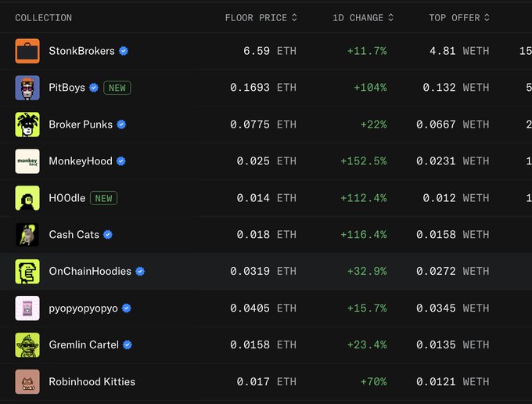This screenshot has height=404, width=532.
Task: Click the NEW badge on HOOdle row
Action: (x=103, y=198)
